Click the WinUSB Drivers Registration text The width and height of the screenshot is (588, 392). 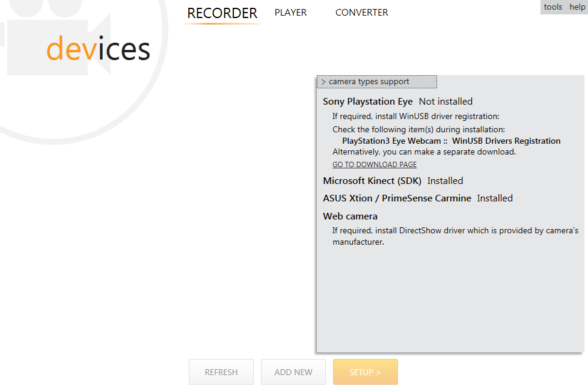506,141
